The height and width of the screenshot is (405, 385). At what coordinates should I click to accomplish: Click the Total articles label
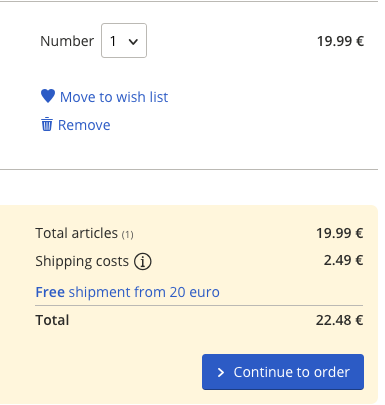76,233
